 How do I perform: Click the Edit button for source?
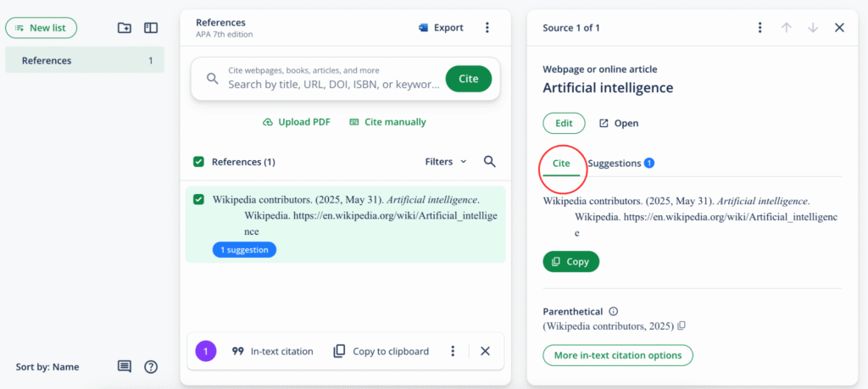tap(564, 124)
